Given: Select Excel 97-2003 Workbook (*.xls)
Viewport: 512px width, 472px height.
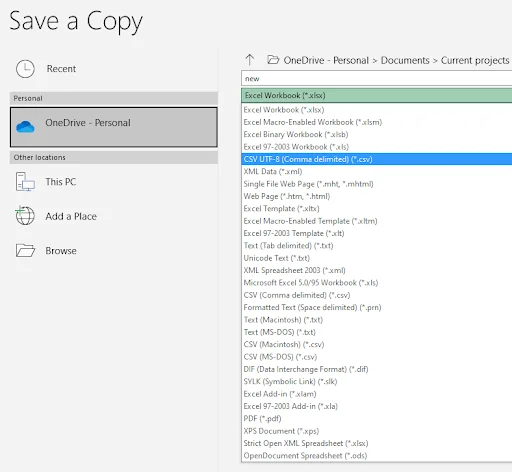Looking at the screenshot, I should pos(377,147).
